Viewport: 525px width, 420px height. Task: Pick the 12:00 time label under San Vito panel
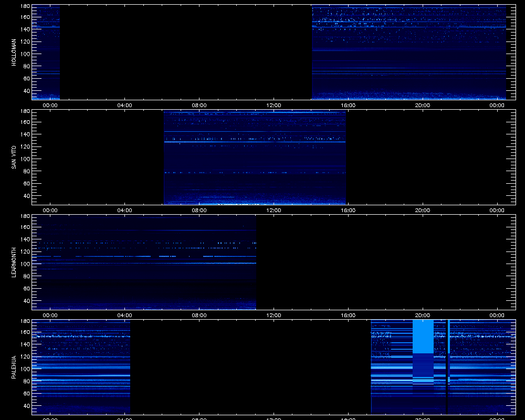[274, 211]
